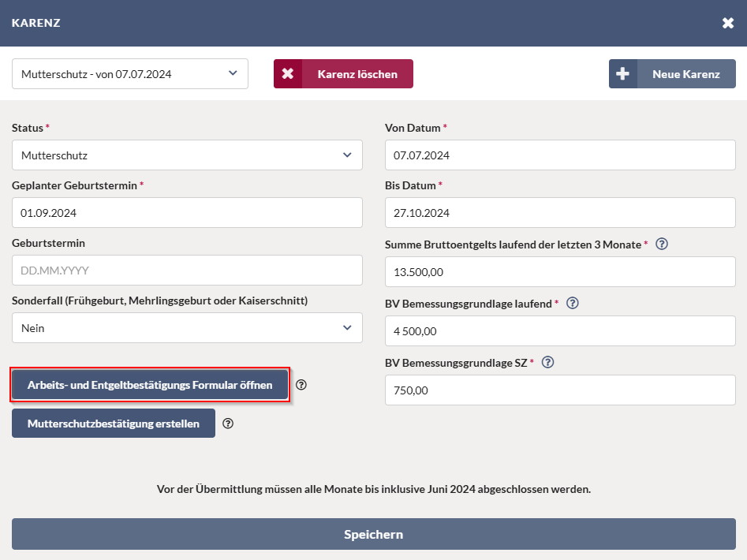
Task: Click help icon beside Mutterschutzbestätigung erstellen
Action: (x=228, y=424)
